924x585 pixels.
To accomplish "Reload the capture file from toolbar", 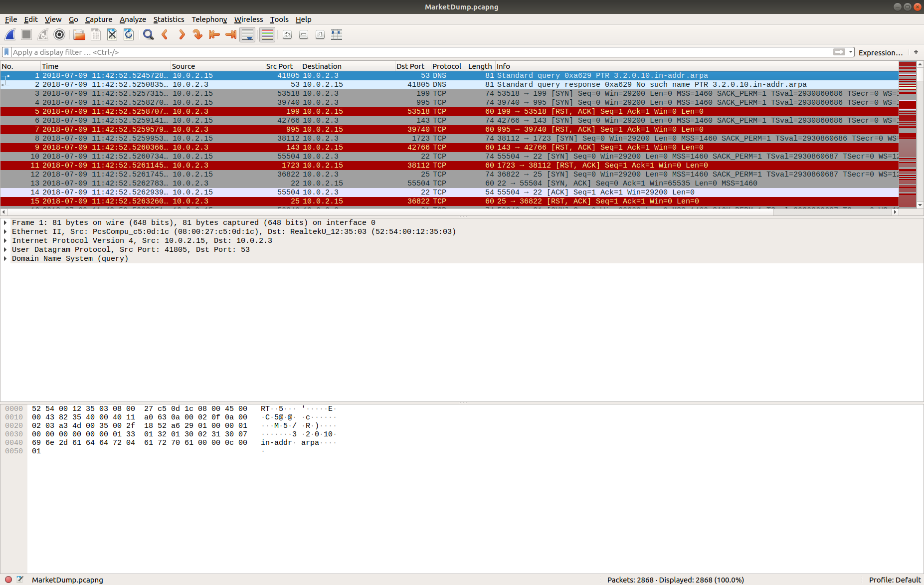I will 129,34.
